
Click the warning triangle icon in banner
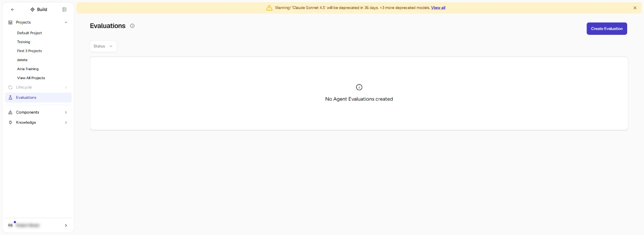[x=269, y=8]
